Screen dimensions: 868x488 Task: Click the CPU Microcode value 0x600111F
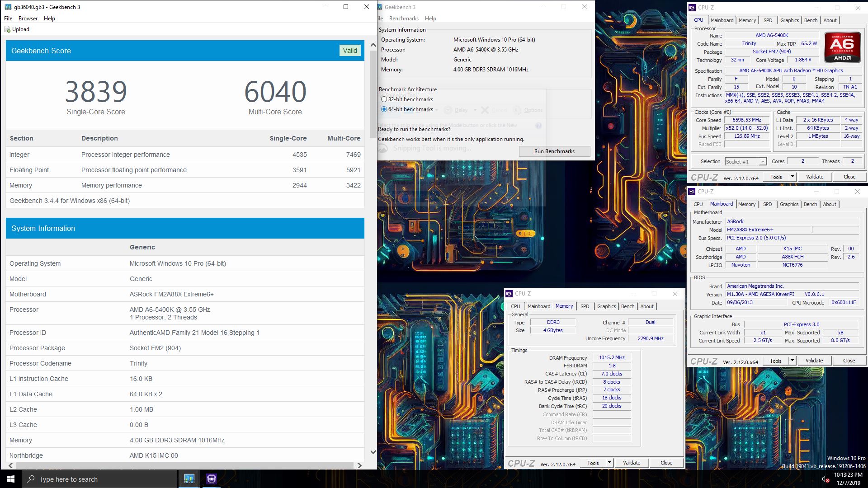[843, 303]
